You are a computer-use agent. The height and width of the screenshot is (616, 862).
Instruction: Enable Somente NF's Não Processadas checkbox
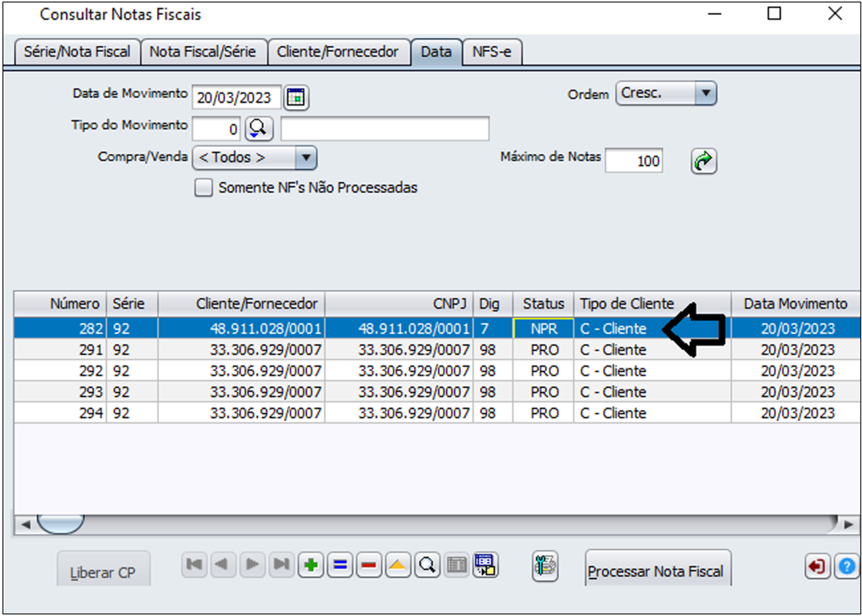(204, 188)
